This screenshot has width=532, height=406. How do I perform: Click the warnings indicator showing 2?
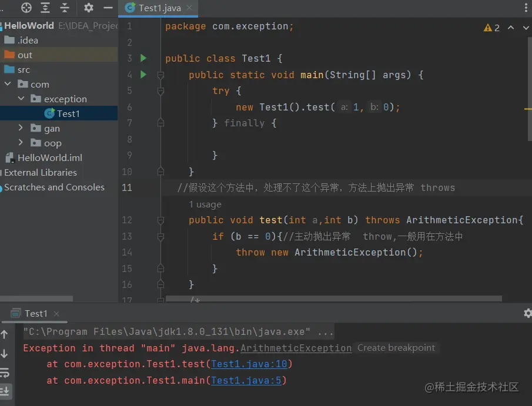(491, 28)
